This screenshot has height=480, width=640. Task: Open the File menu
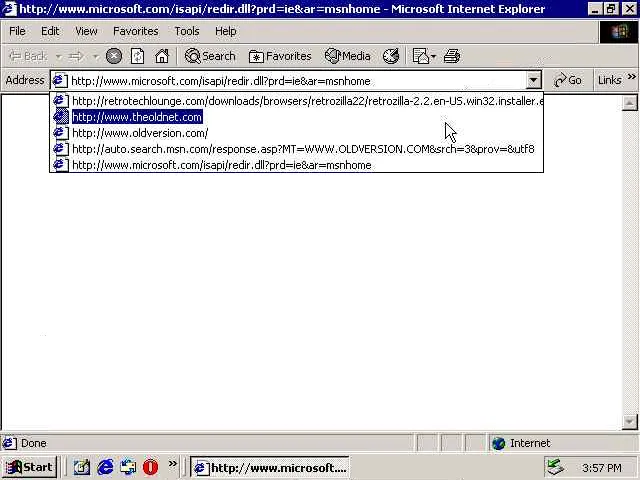[x=17, y=31]
